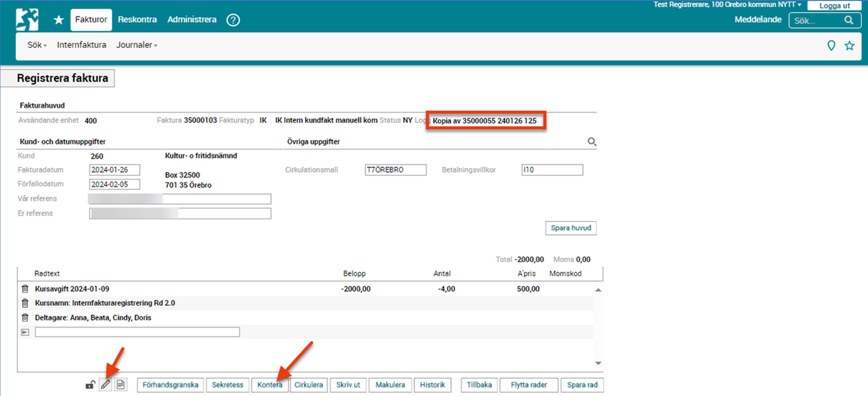The image size is (868, 396).
Task: Click the favorites star in top bar
Action: tap(58, 20)
